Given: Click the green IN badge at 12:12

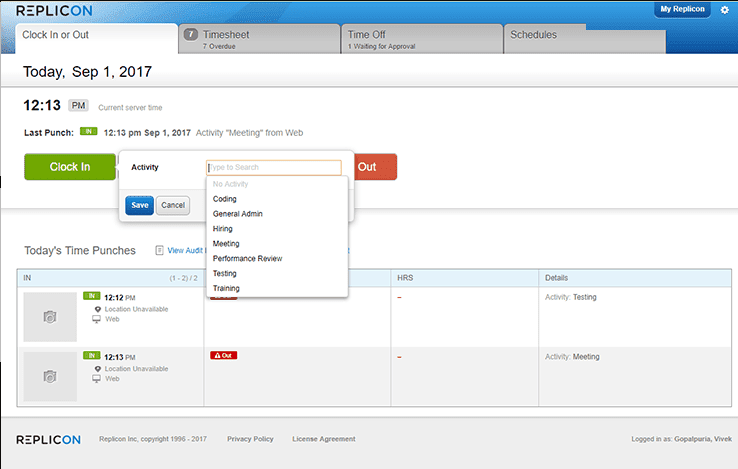Looking at the screenshot, I should [92, 296].
